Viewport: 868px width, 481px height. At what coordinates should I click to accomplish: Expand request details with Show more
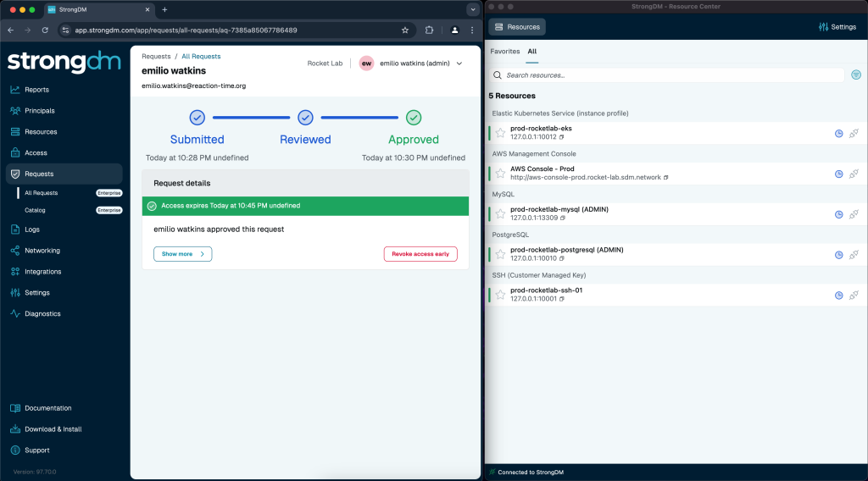[182, 254]
